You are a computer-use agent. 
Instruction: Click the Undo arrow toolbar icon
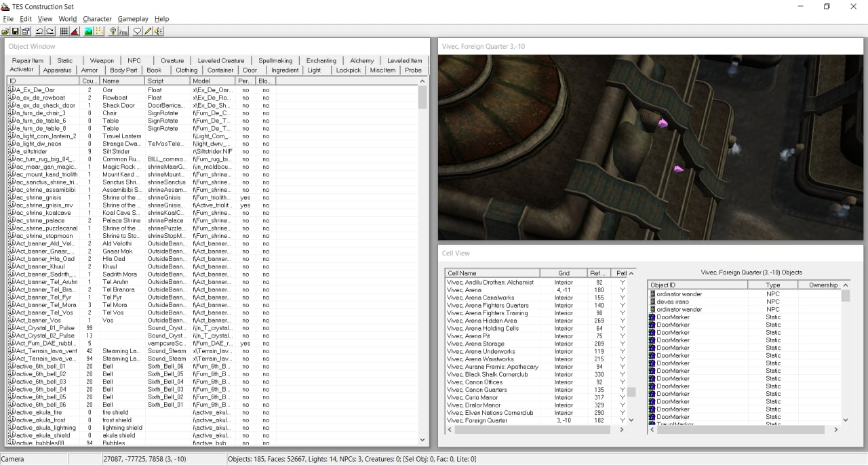click(x=40, y=31)
